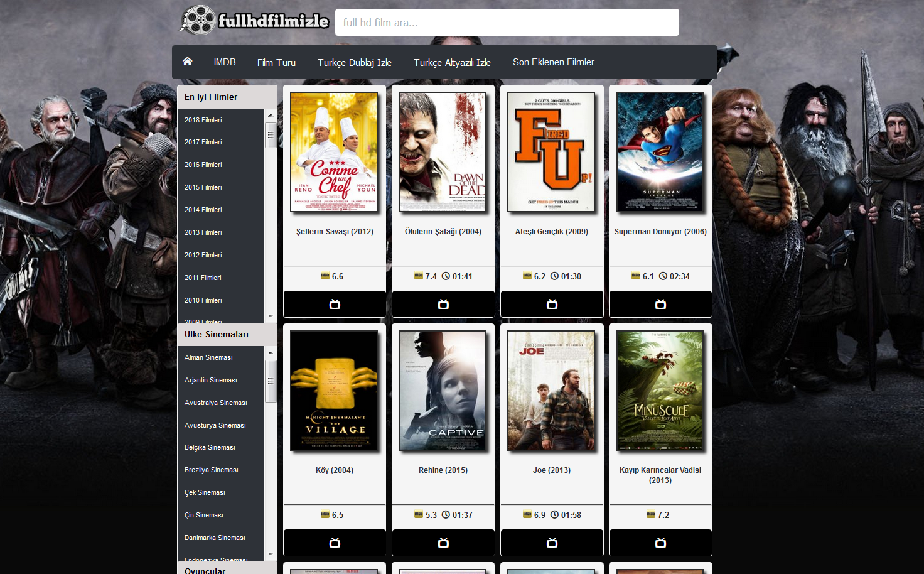Click the watch TV icon under Joe (2013)

pos(552,543)
